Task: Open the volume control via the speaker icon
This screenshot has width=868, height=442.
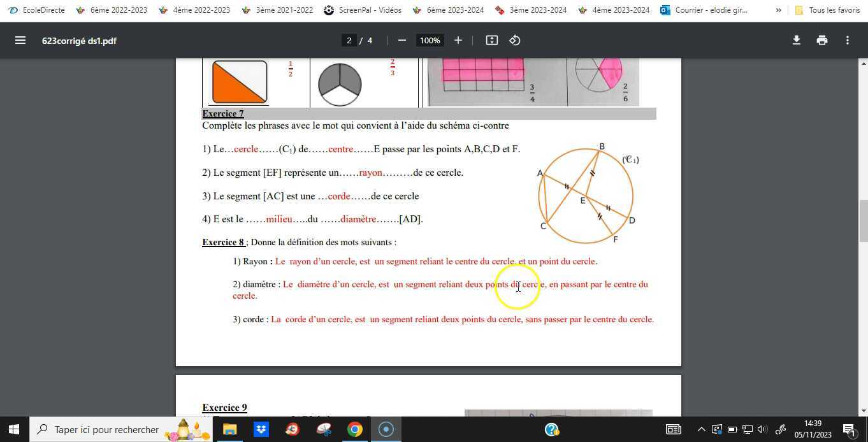Action: (763, 429)
